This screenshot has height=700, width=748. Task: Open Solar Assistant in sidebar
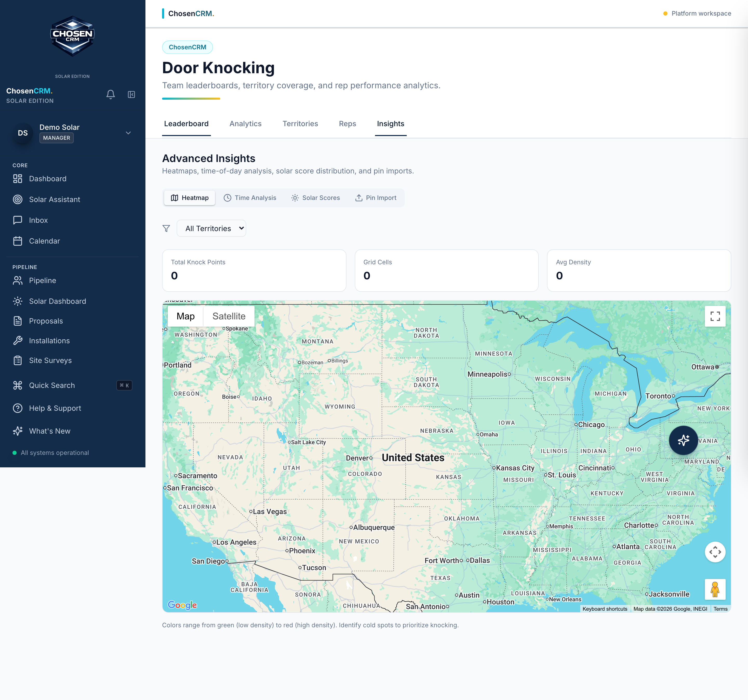[72, 199]
